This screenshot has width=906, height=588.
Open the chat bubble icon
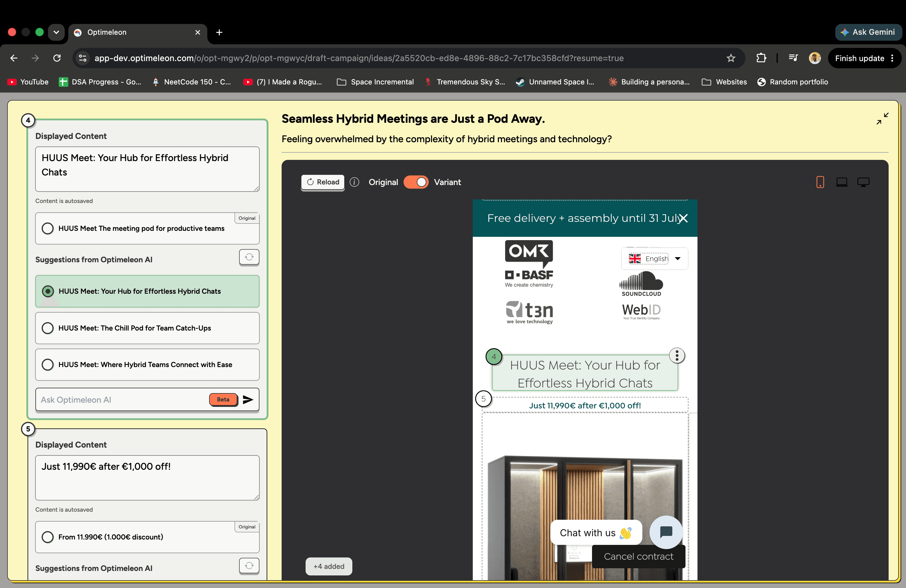tap(666, 532)
